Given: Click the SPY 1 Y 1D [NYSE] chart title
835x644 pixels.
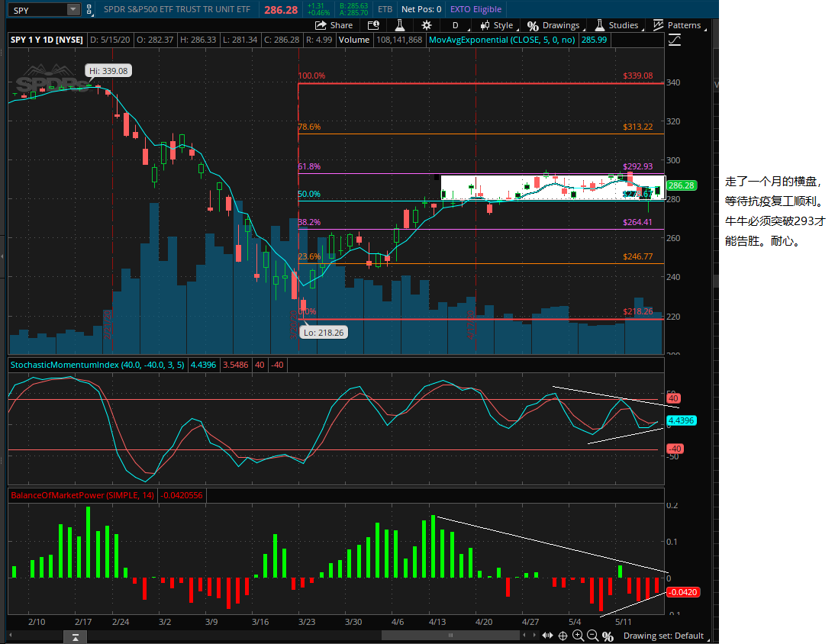Looking at the screenshot, I should (x=47, y=40).
